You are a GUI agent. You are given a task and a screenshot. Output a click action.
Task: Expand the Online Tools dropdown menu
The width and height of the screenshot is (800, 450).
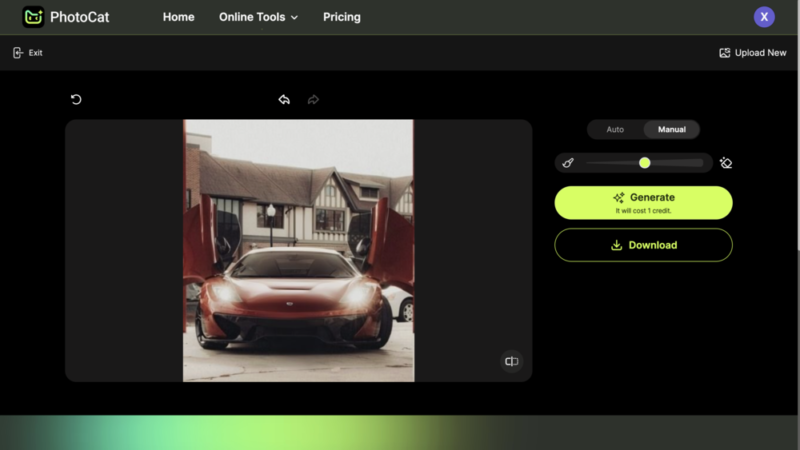[x=258, y=17]
